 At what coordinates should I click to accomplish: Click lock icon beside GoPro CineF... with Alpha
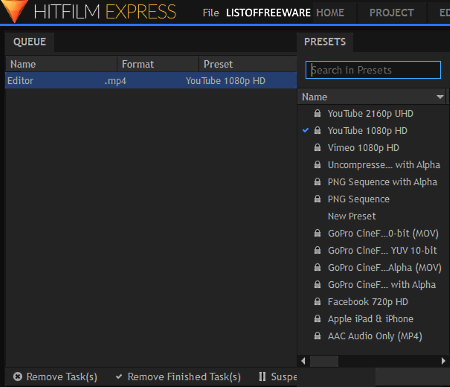coord(317,284)
